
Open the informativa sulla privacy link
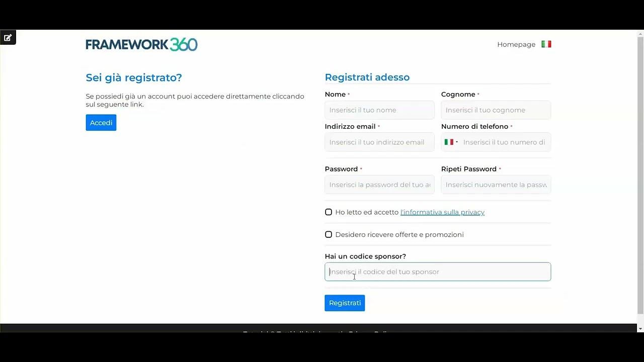(442, 212)
